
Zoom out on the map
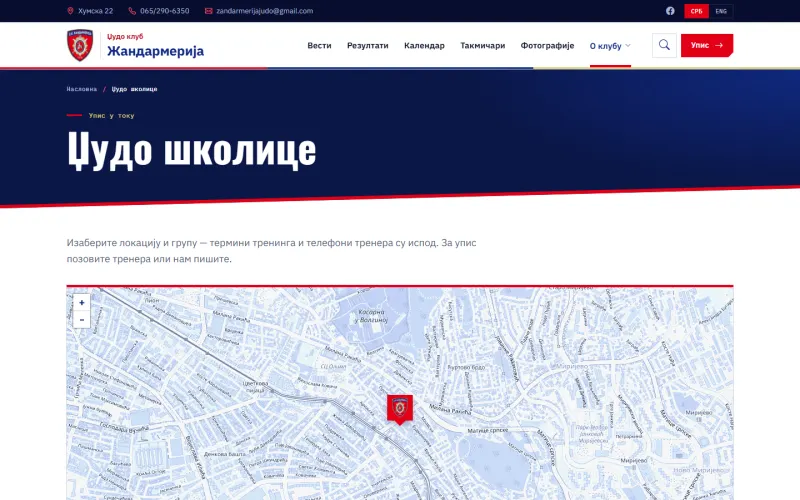coord(82,319)
